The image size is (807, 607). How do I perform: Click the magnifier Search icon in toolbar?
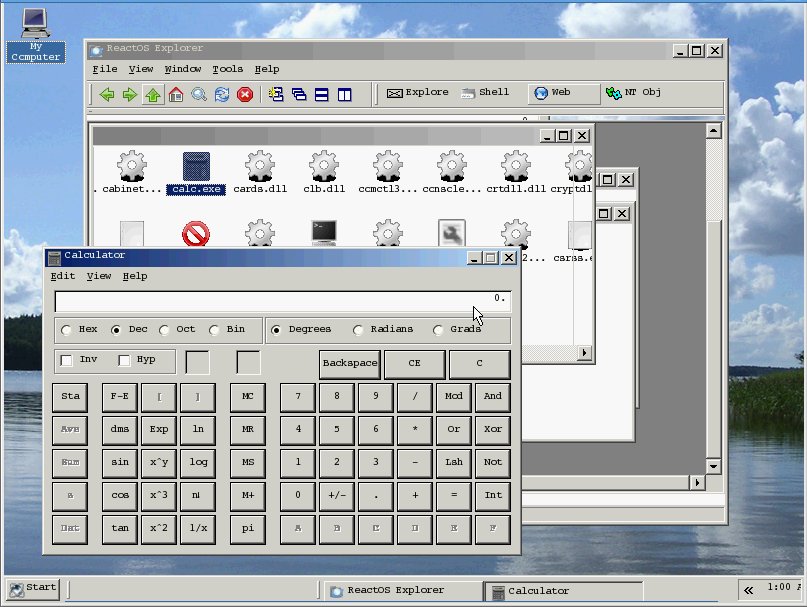pos(199,94)
